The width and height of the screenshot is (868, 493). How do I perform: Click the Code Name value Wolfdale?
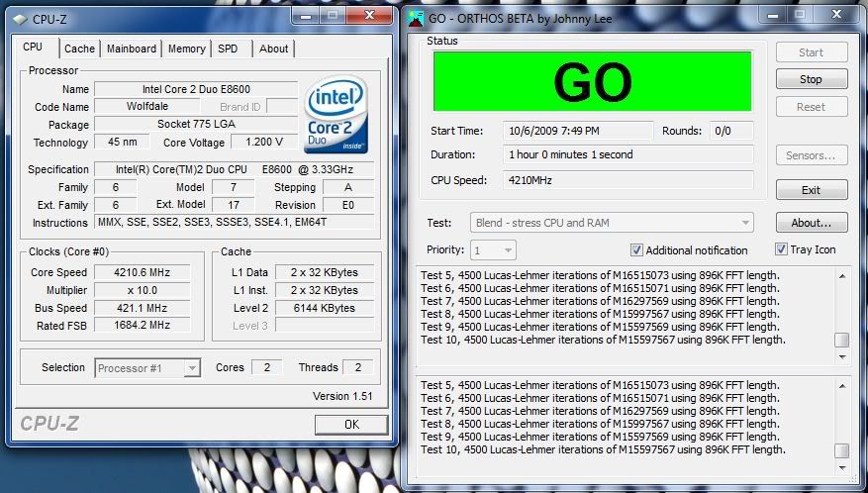147,106
